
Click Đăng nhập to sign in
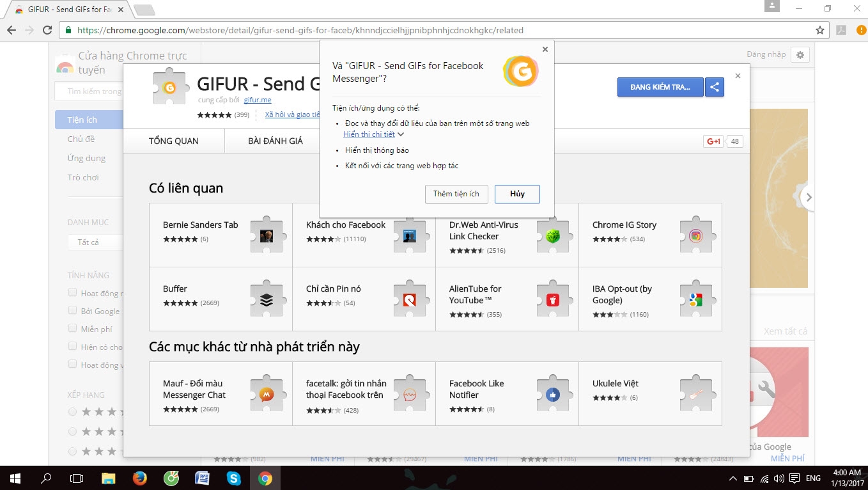pyautogui.click(x=766, y=54)
